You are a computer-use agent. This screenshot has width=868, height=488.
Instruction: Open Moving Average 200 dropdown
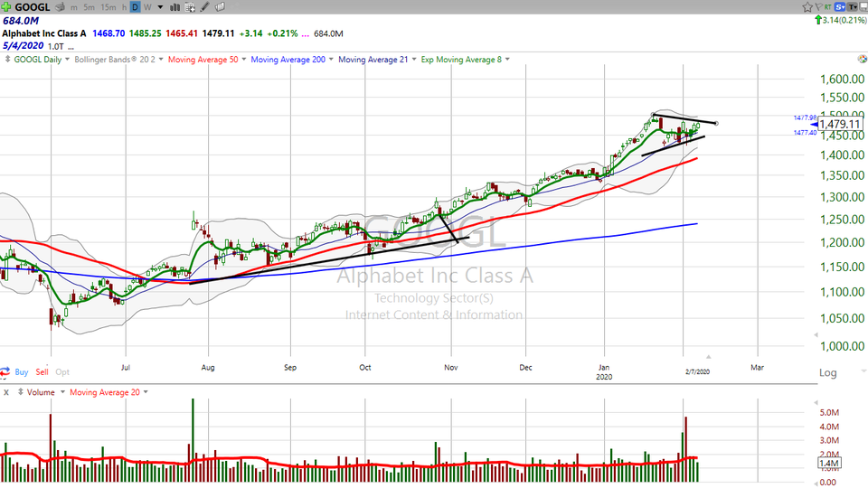[x=331, y=60]
